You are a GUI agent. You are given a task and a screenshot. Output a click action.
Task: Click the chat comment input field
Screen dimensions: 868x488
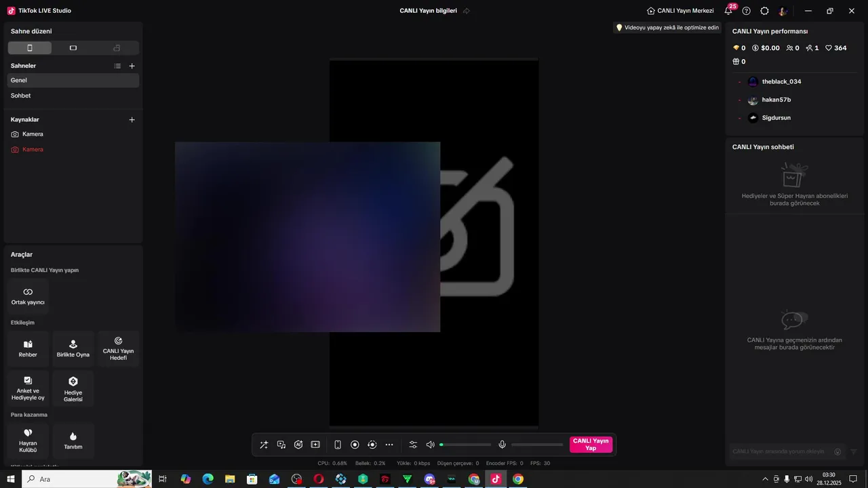click(780, 451)
